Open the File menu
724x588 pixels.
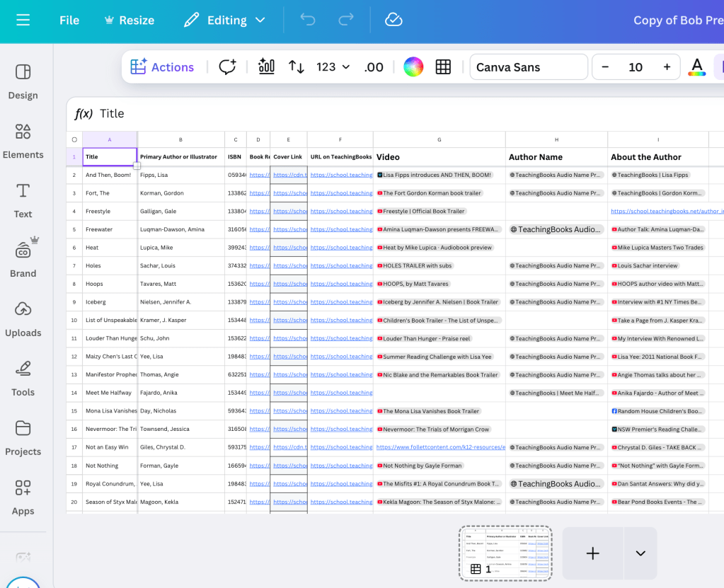(x=69, y=20)
